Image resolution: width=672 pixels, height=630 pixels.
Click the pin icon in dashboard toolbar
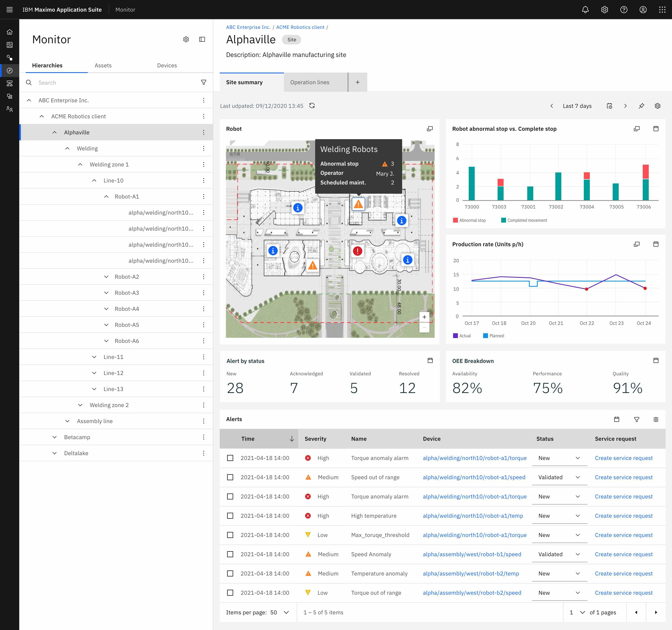point(641,106)
